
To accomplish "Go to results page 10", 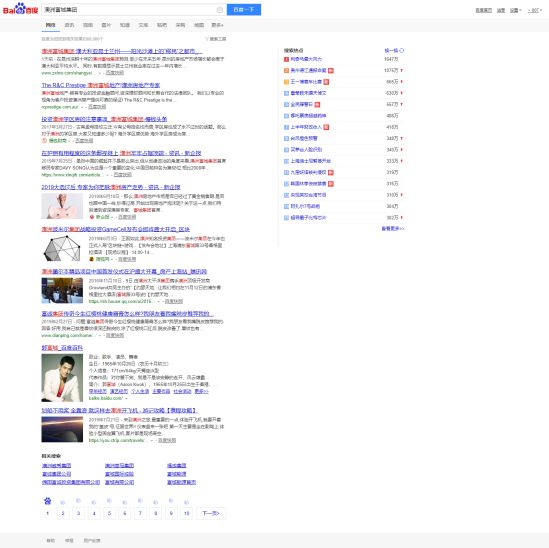I will pyautogui.click(x=187, y=513).
